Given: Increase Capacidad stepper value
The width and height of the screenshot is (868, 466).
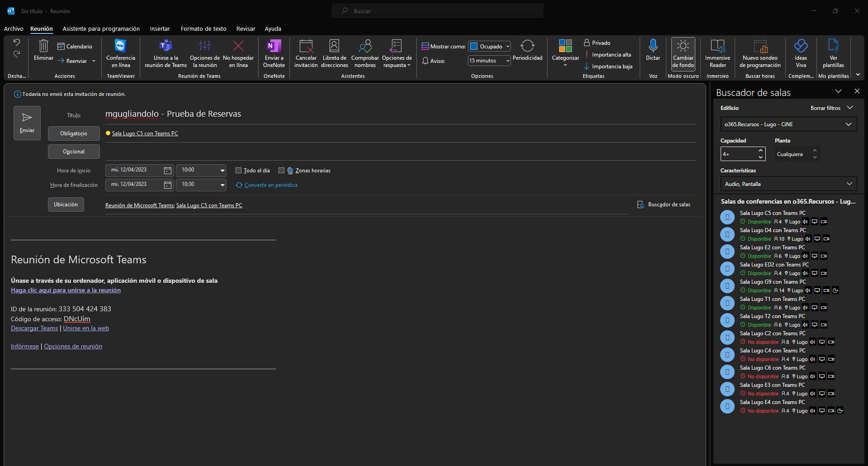Looking at the screenshot, I should [761, 151].
